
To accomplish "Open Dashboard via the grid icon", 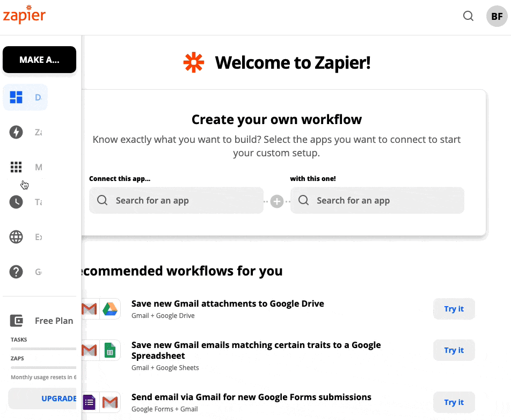I will click(17, 97).
